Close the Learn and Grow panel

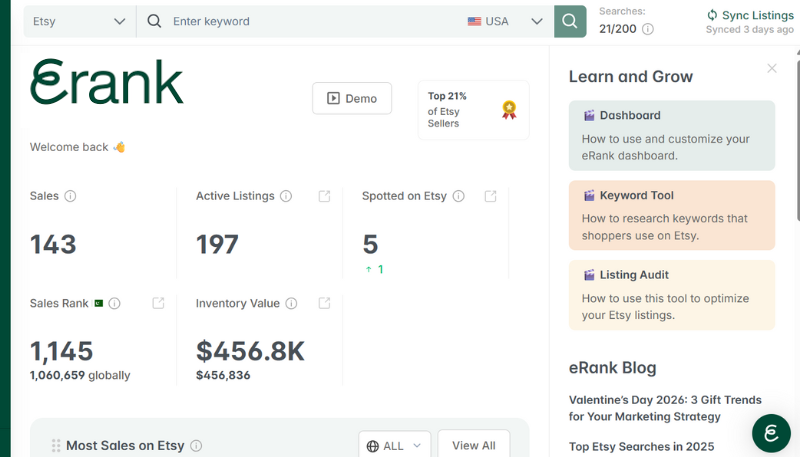(772, 68)
